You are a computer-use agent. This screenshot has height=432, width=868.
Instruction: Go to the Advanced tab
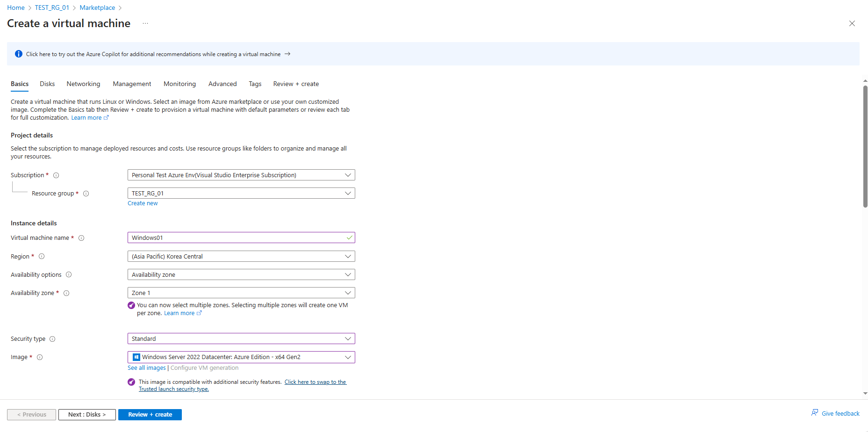222,84
